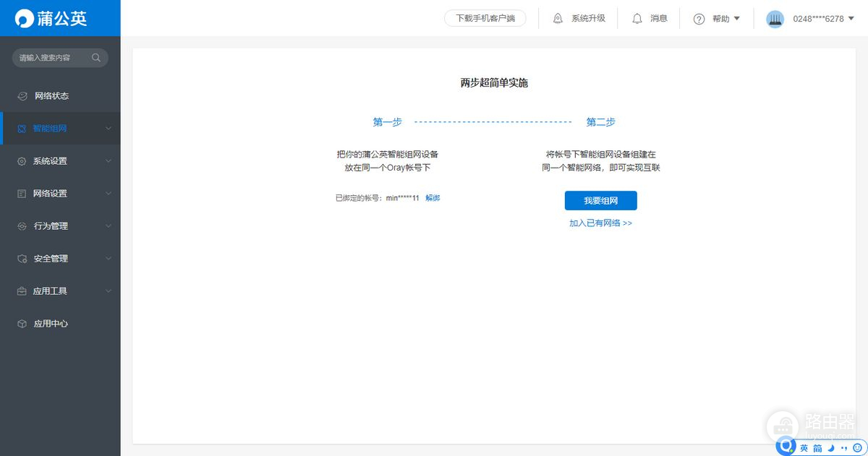
Task: Click the router avatar icon near account number
Action: coord(775,19)
